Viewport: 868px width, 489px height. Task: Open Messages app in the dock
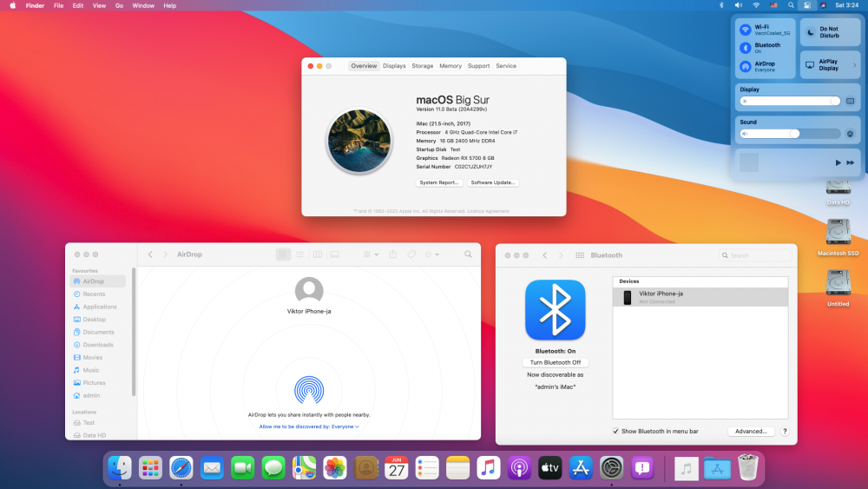coord(273,468)
